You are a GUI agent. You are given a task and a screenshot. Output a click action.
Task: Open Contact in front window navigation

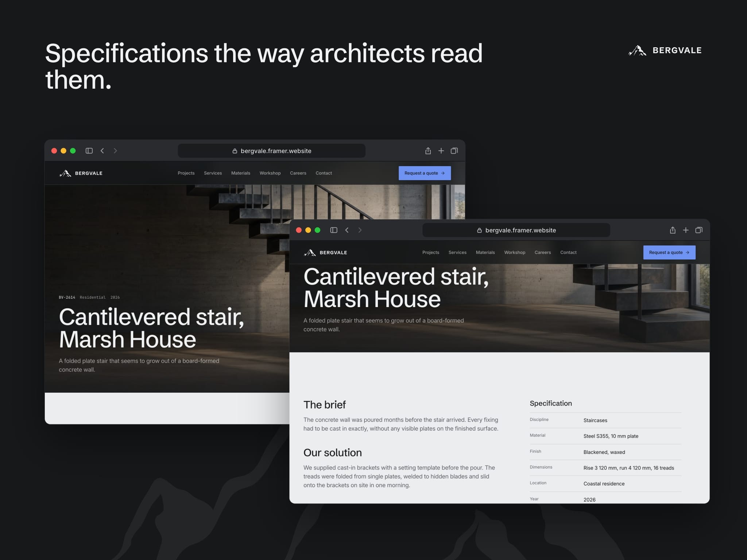[568, 252]
